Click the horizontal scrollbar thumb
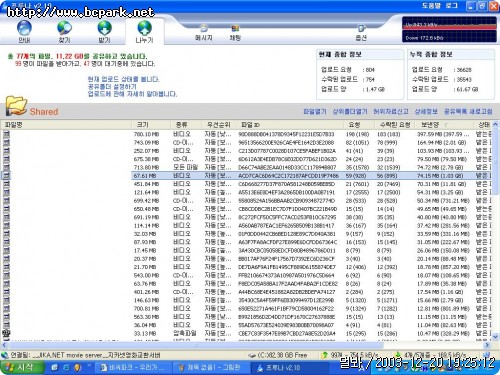 [x=195, y=345]
